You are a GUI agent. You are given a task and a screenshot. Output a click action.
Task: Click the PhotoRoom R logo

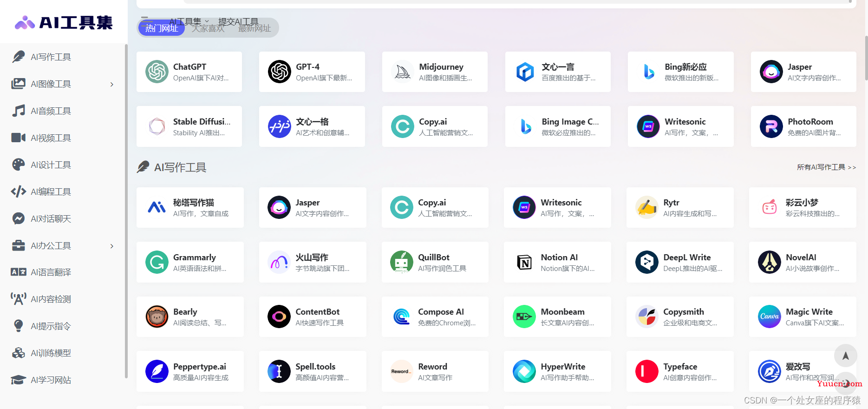(771, 126)
